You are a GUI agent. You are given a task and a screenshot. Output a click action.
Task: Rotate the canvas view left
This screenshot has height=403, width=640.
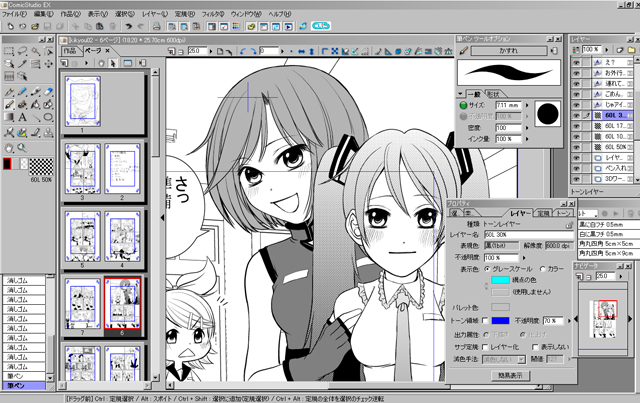pyautogui.click(x=243, y=51)
